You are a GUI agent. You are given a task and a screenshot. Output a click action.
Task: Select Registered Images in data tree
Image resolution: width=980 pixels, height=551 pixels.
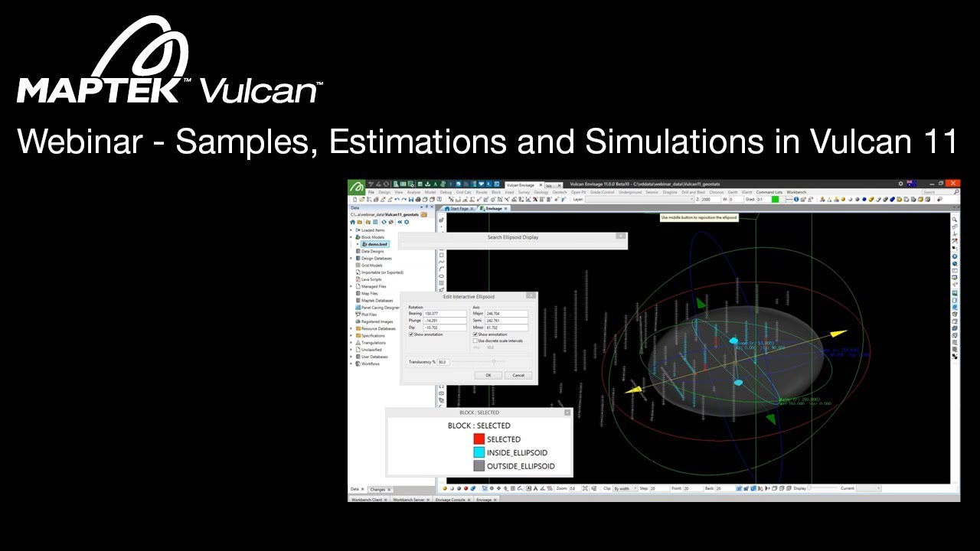(376, 321)
